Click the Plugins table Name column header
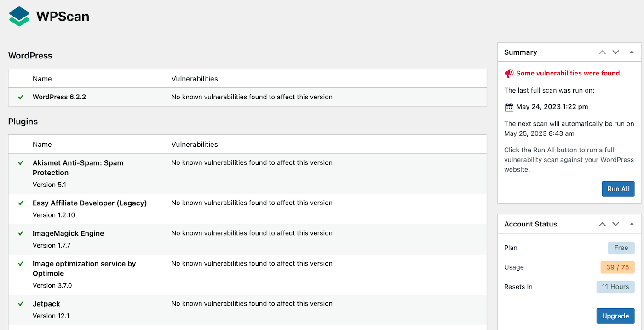 coord(42,145)
